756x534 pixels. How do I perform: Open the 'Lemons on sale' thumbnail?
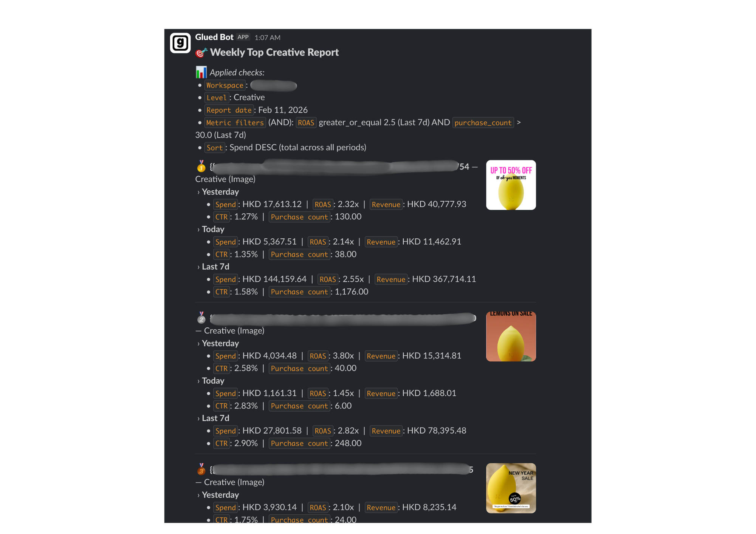coord(511,336)
